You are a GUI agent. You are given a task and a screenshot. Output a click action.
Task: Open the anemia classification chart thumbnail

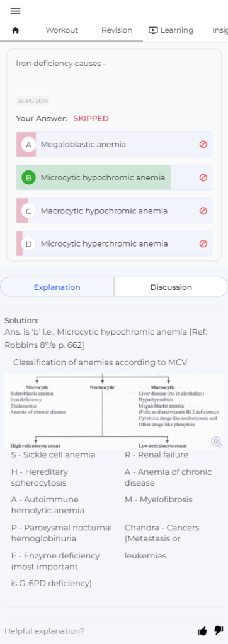(x=114, y=411)
